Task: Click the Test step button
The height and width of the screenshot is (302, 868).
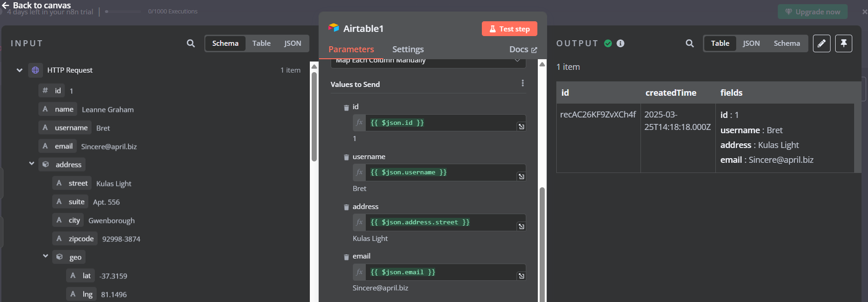Action: point(509,29)
